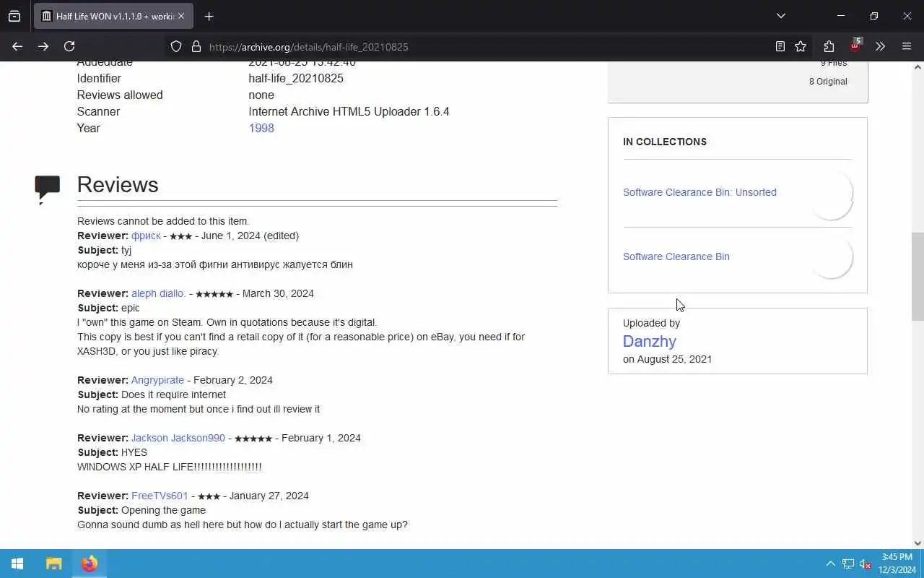Reload the current page
The width and height of the screenshot is (924, 578).
pos(69,46)
